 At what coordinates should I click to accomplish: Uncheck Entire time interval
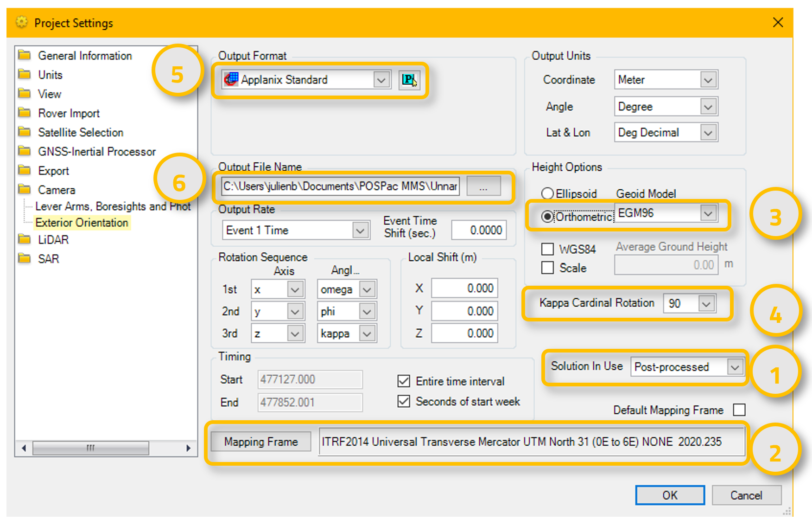403,381
